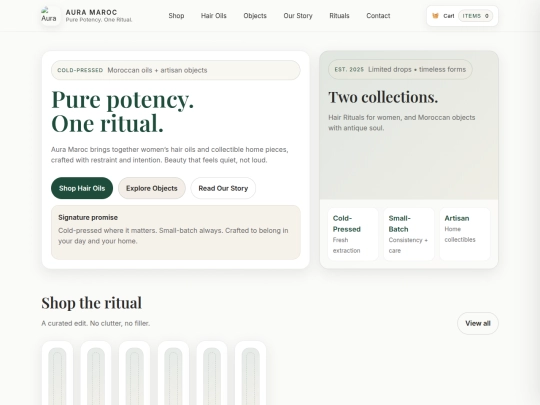Click the 'Shop the ritual' heading
Viewport: 540px width, 405px height.
91,303
